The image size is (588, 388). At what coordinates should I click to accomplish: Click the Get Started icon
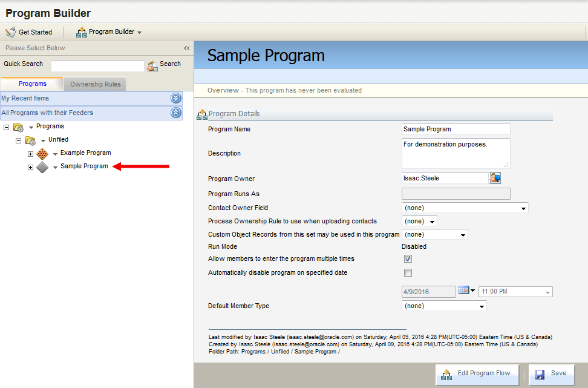coord(10,31)
